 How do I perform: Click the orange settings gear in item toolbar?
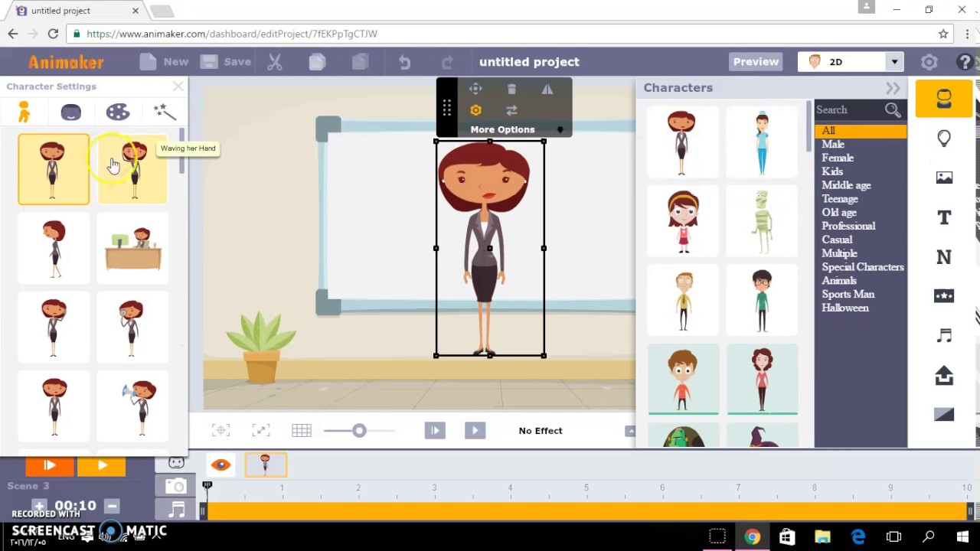click(x=475, y=110)
